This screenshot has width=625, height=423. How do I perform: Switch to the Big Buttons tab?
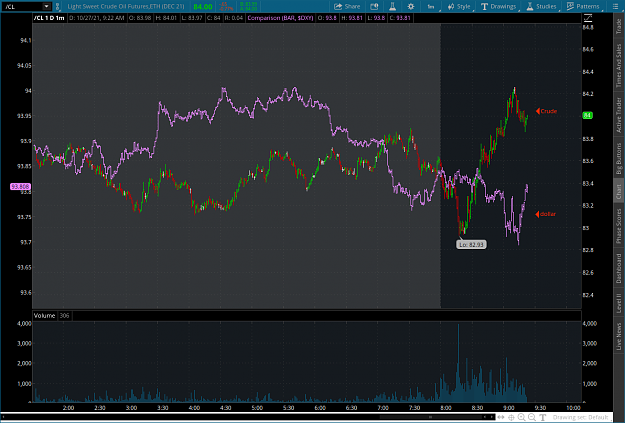619,158
